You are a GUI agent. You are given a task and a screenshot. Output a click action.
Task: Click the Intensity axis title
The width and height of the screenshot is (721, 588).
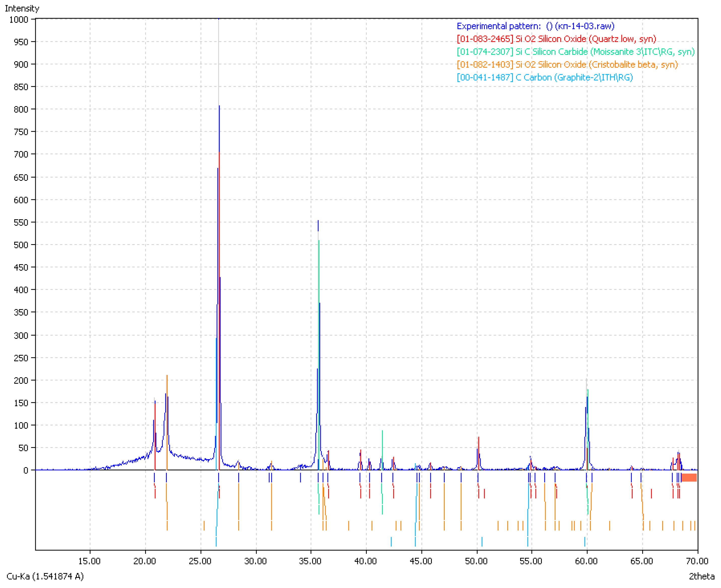[x=22, y=8]
